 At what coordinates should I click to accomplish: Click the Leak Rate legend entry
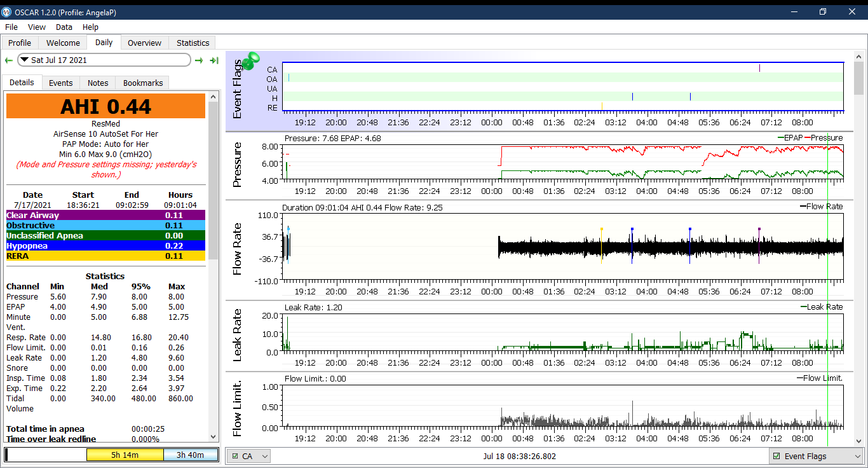tap(821, 307)
